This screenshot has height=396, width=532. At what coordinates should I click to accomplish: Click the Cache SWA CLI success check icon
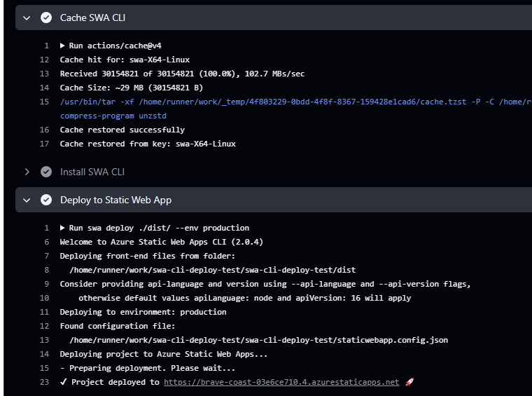[46, 18]
